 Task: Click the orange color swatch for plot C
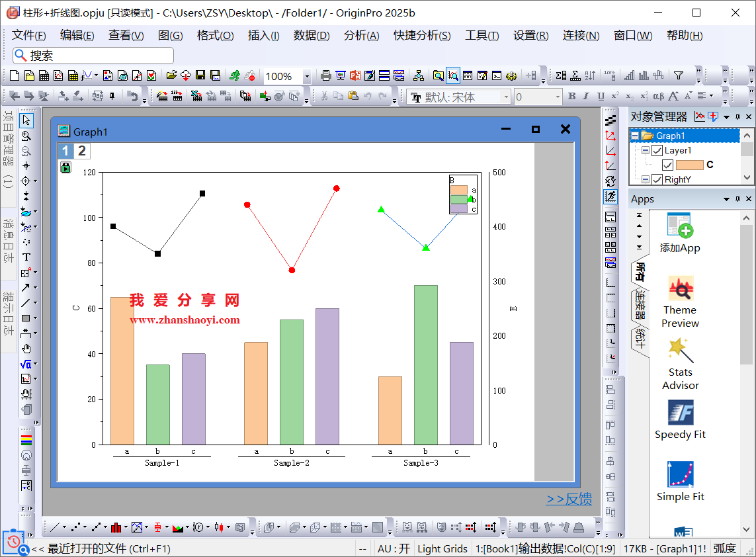[x=689, y=165]
